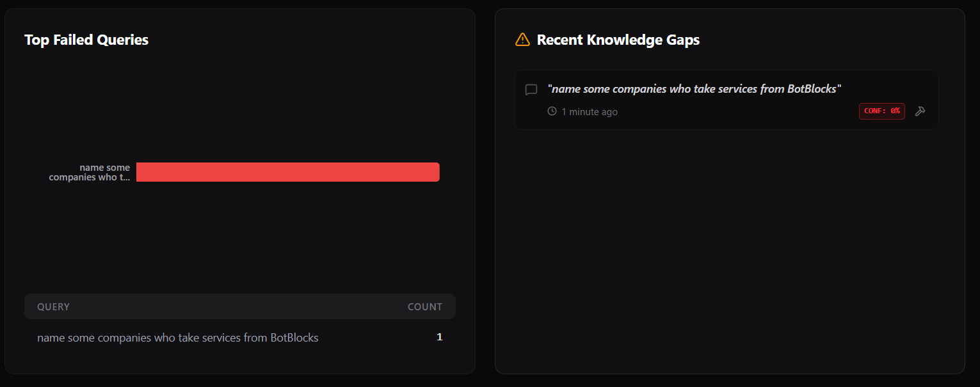The image size is (980, 387).
Task: Select the BotBlocks query table row text
Action: pos(177,338)
